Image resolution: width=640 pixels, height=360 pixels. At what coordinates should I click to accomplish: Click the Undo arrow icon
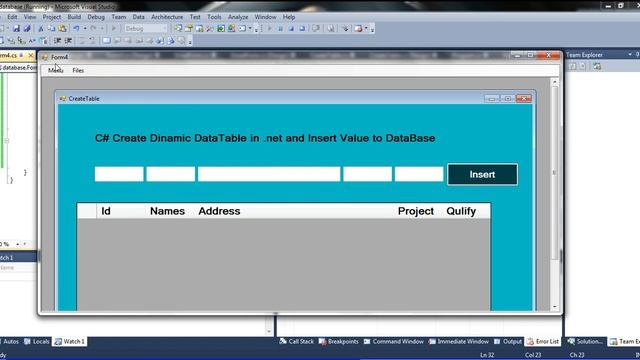(x=76, y=29)
